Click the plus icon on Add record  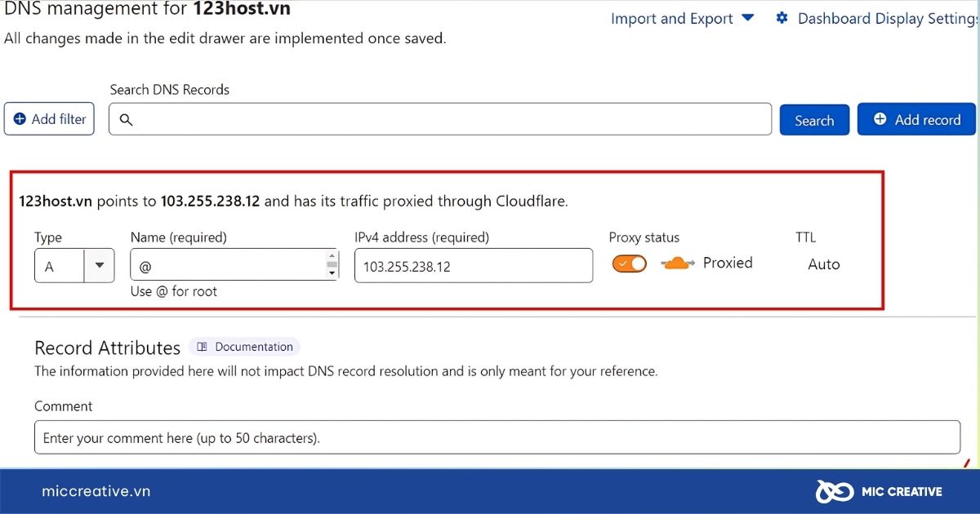click(880, 119)
